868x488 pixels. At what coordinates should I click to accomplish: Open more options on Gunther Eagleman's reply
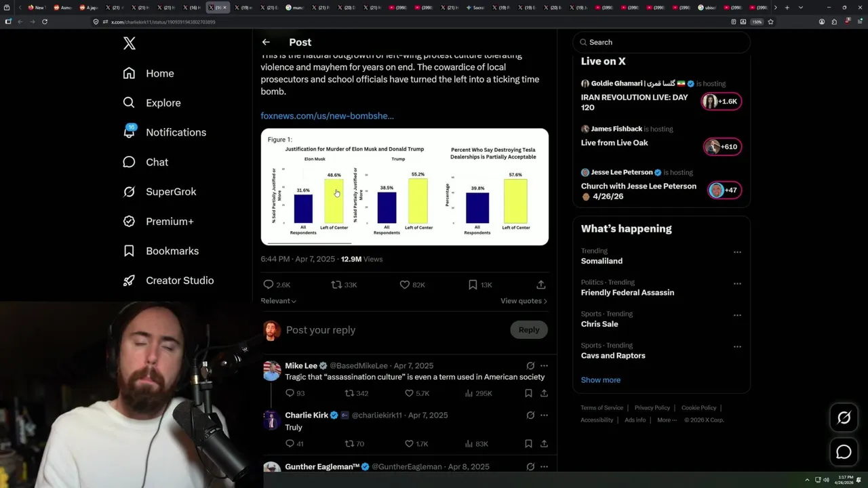tap(544, 467)
